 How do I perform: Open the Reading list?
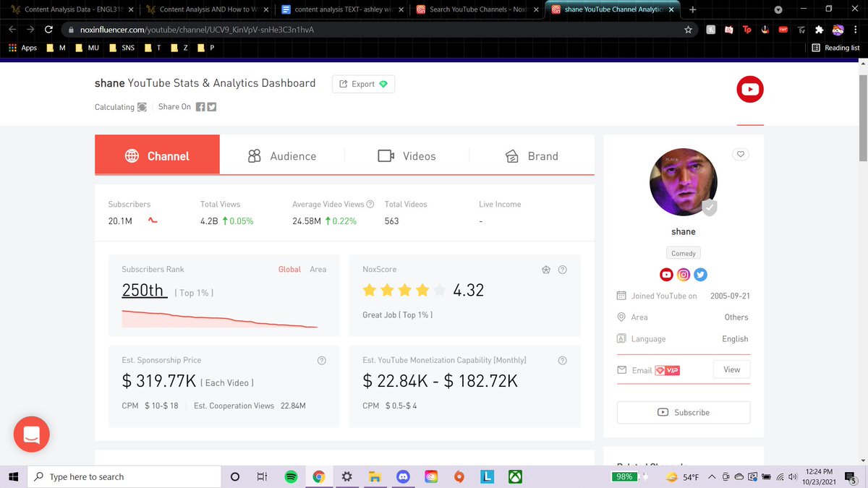pyautogui.click(x=835, y=48)
